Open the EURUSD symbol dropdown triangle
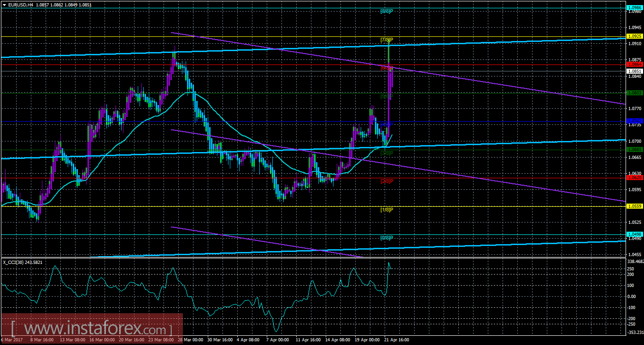644x345 pixels. click(5, 5)
